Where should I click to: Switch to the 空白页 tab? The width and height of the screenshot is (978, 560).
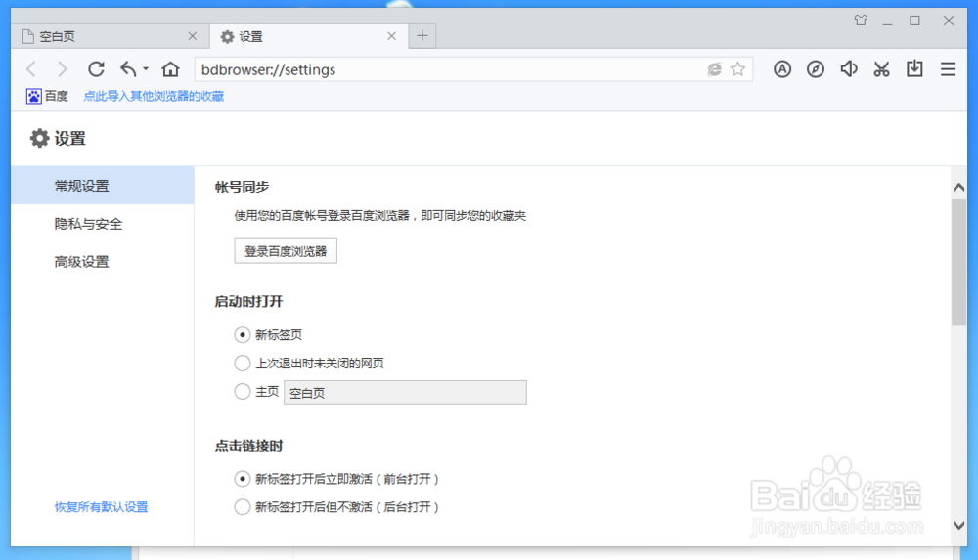coord(111,36)
